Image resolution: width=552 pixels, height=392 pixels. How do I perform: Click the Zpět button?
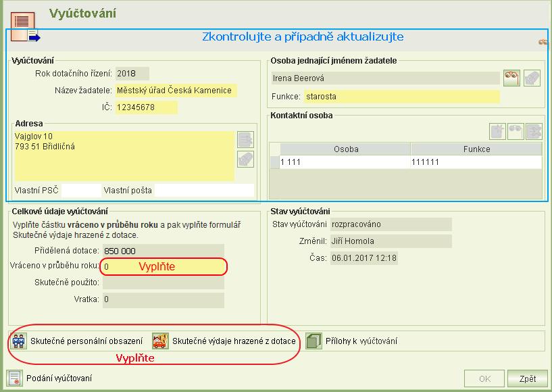point(528,378)
